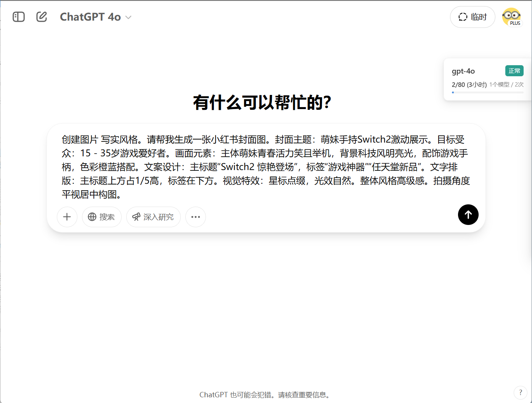Click the green 正常 status badge
The width and height of the screenshot is (532, 403).
[514, 71]
